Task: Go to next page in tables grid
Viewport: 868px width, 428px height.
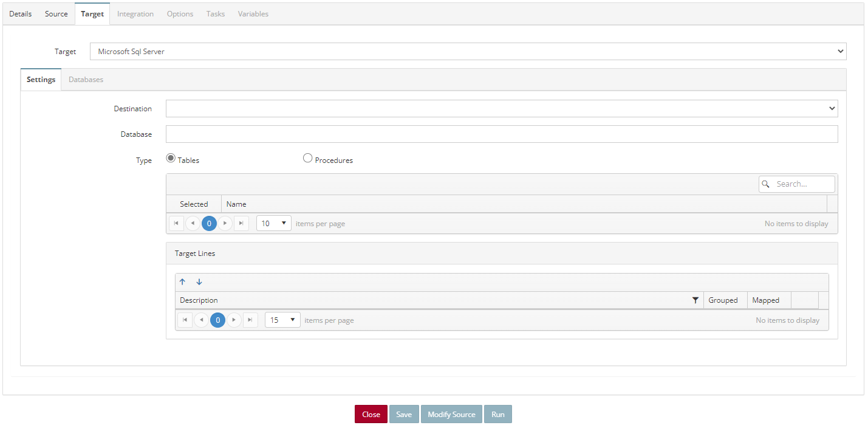Action: click(225, 224)
